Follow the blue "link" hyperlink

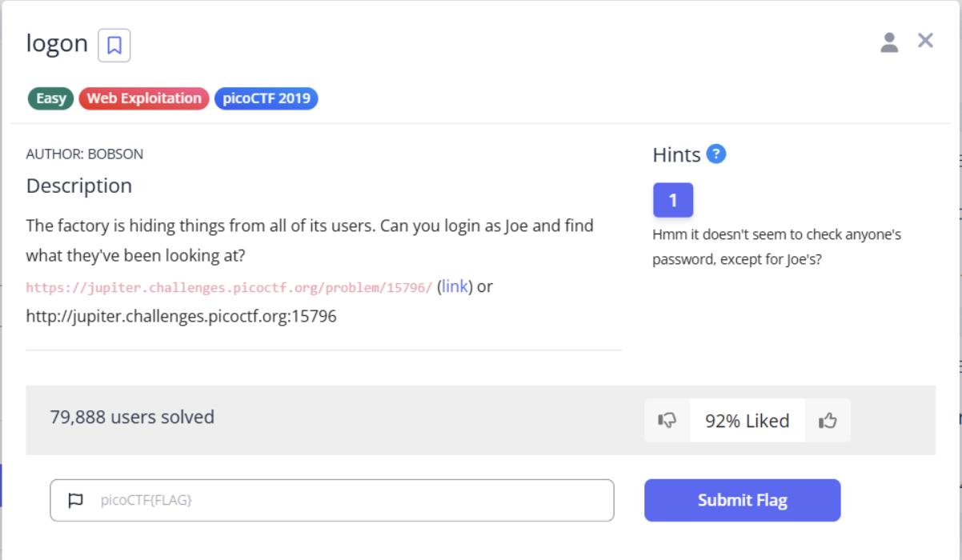pyautogui.click(x=455, y=286)
